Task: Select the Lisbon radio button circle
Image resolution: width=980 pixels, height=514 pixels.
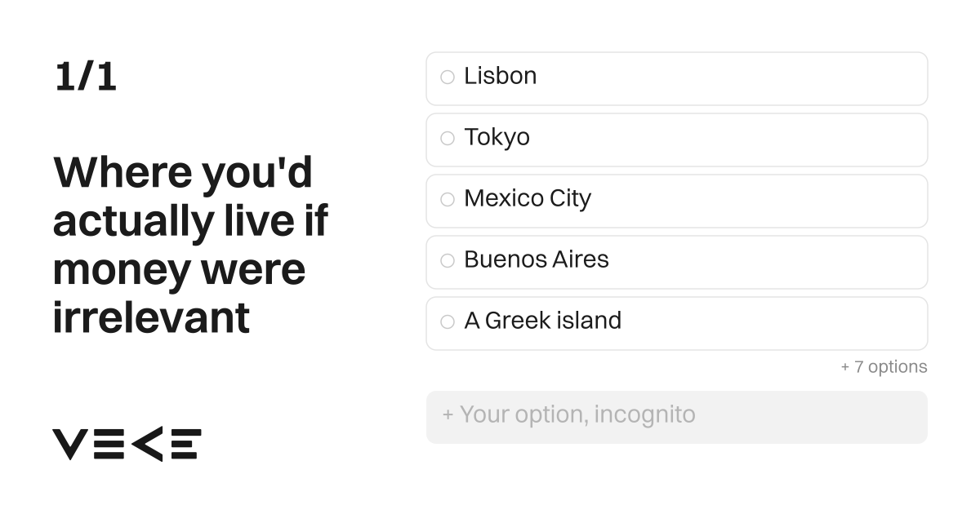Action: tap(448, 78)
